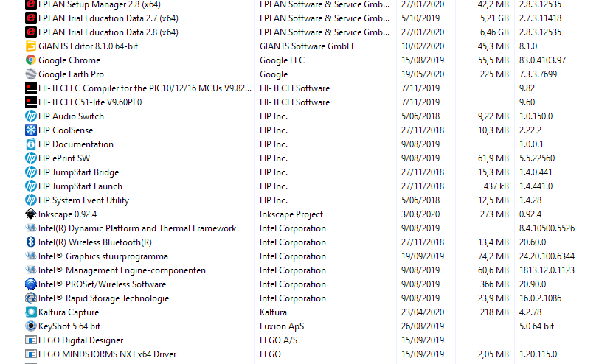This screenshot has width=613, height=364.
Task: Click the Inkscape Project publisher cell
Action: (291, 214)
